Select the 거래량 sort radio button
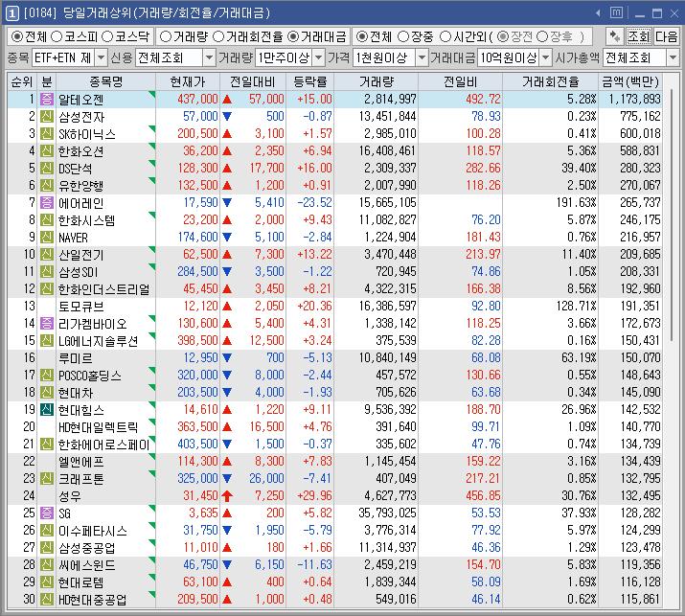 165,36
